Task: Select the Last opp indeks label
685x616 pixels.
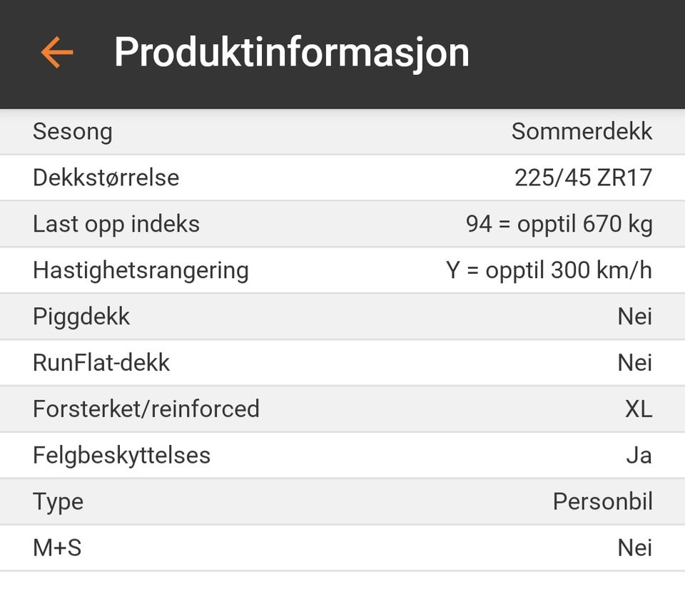Action: point(116,224)
